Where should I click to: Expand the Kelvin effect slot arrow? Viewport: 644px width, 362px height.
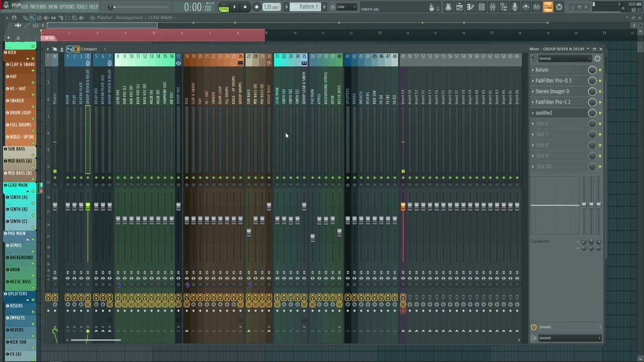[x=533, y=70]
